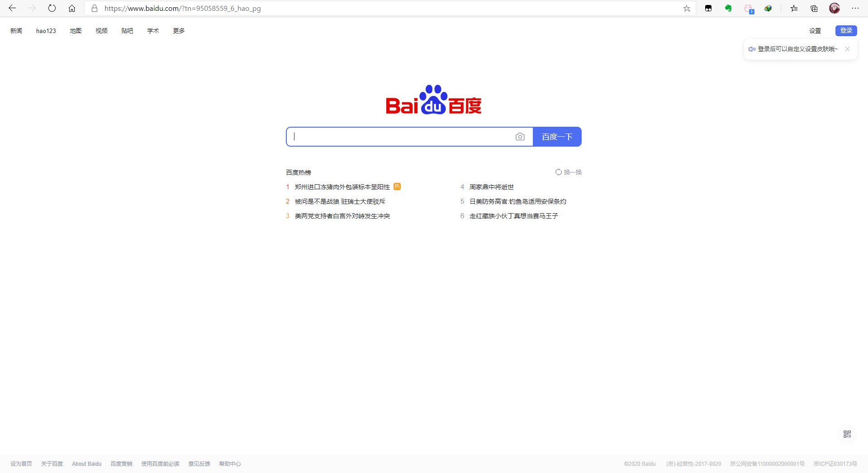The width and height of the screenshot is (868, 473).
Task: Dismiss the skin login tip with X
Action: pyautogui.click(x=847, y=49)
